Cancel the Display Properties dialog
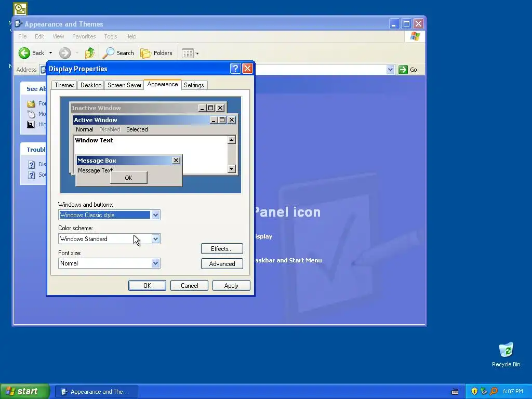 click(x=189, y=286)
